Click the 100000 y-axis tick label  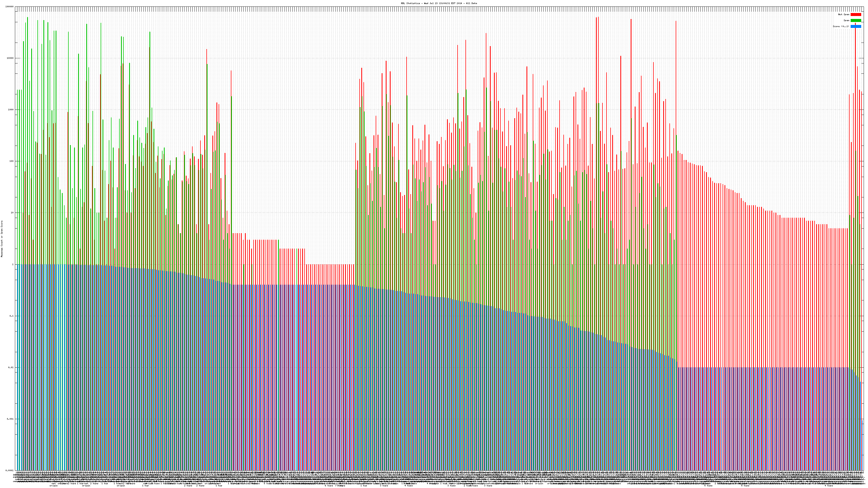point(9,7)
